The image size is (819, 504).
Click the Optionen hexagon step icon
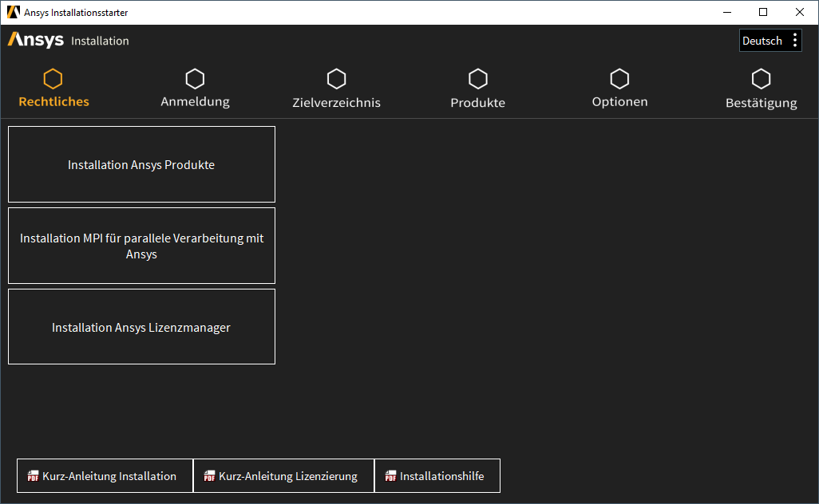[619, 79]
